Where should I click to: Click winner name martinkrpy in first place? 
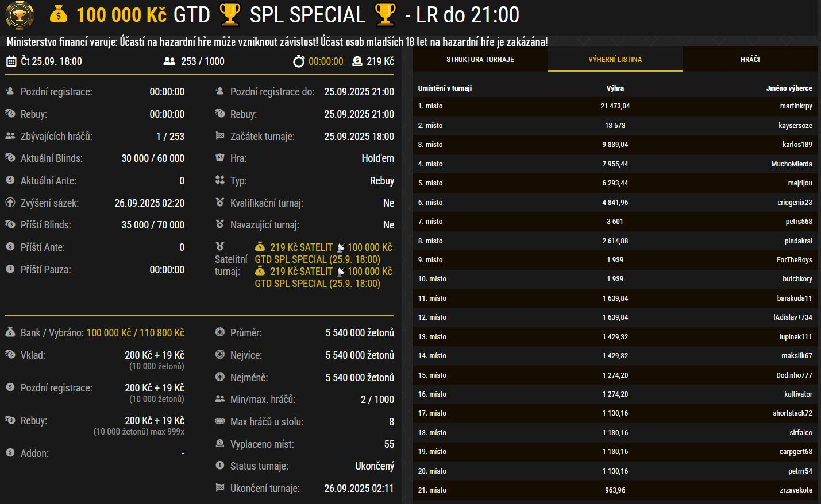click(796, 106)
